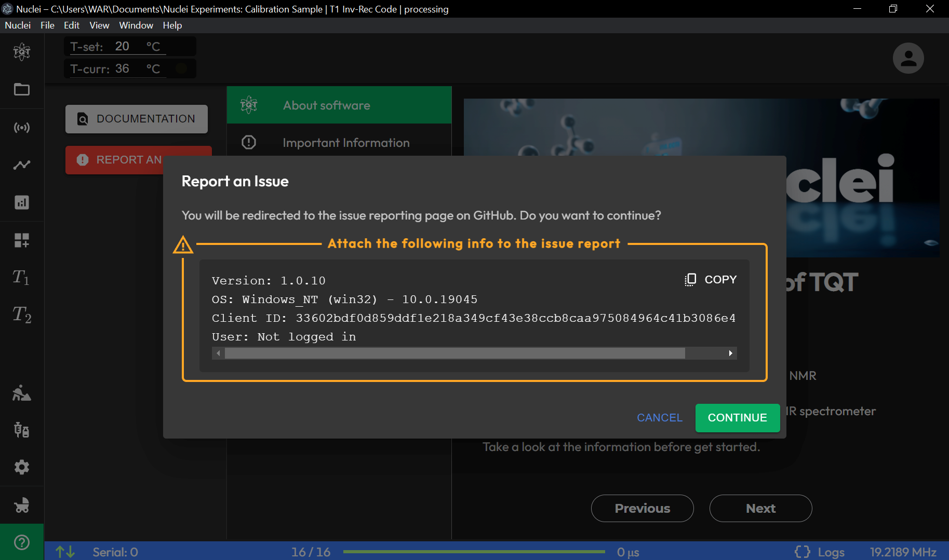Click the exclamation icon beside Important Information
The width and height of the screenshot is (949, 560).
click(249, 142)
